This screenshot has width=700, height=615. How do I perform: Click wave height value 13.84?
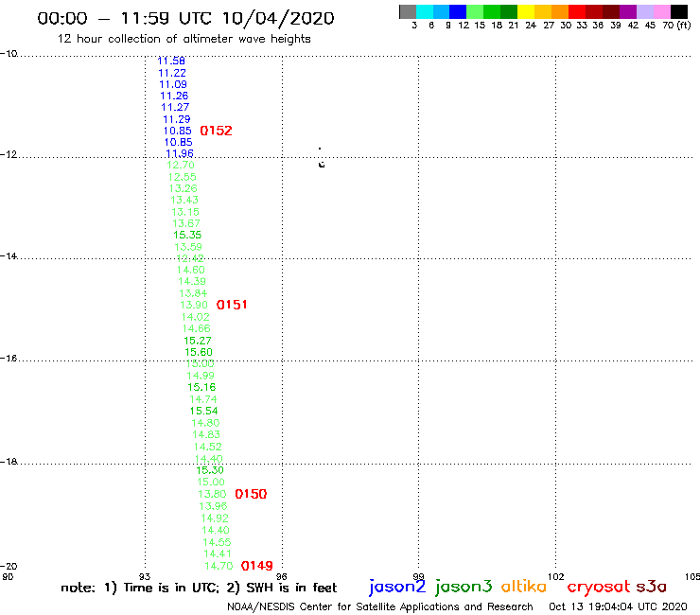tap(193, 293)
